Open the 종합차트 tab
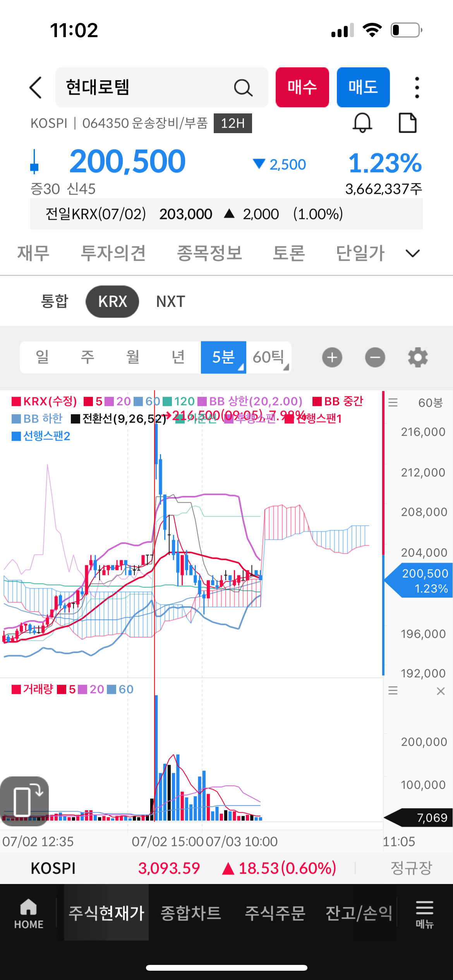This screenshot has height=980, width=453. point(191,913)
